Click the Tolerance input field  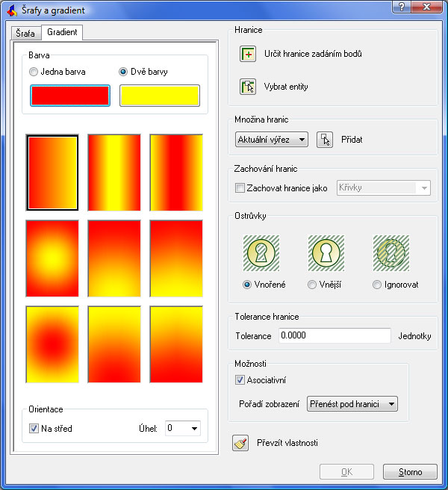click(334, 336)
